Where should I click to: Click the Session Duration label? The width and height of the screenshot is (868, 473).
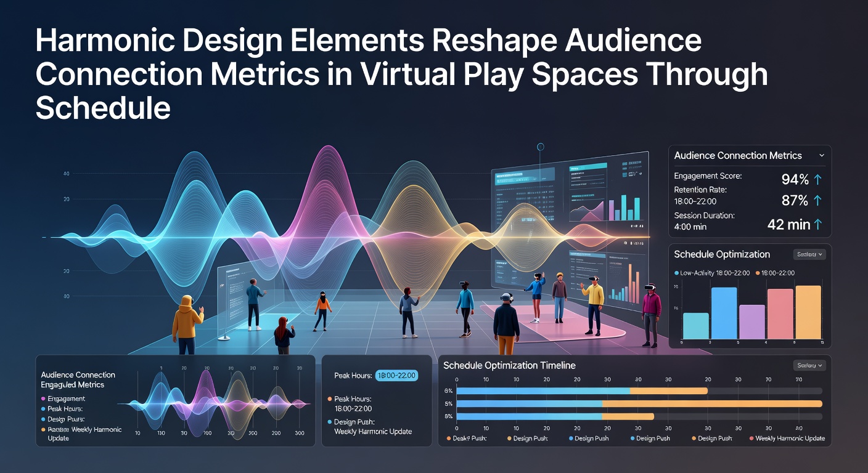pos(704,216)
